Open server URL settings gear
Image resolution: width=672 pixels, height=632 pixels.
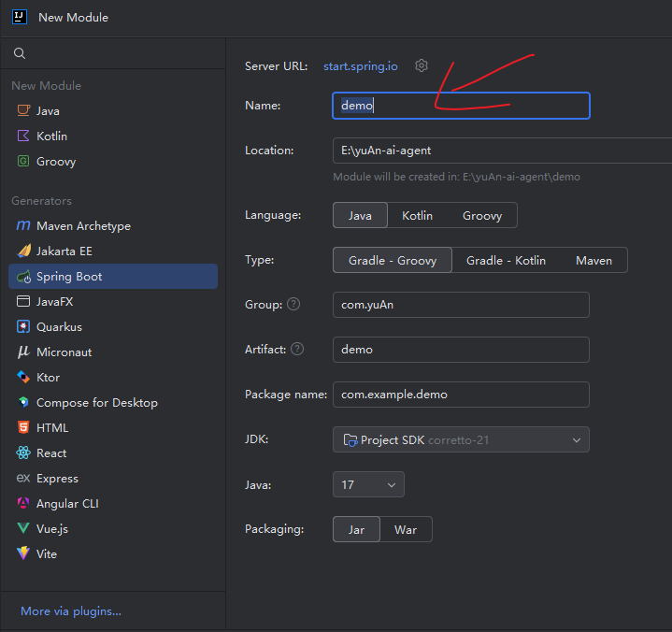[422, 65]
